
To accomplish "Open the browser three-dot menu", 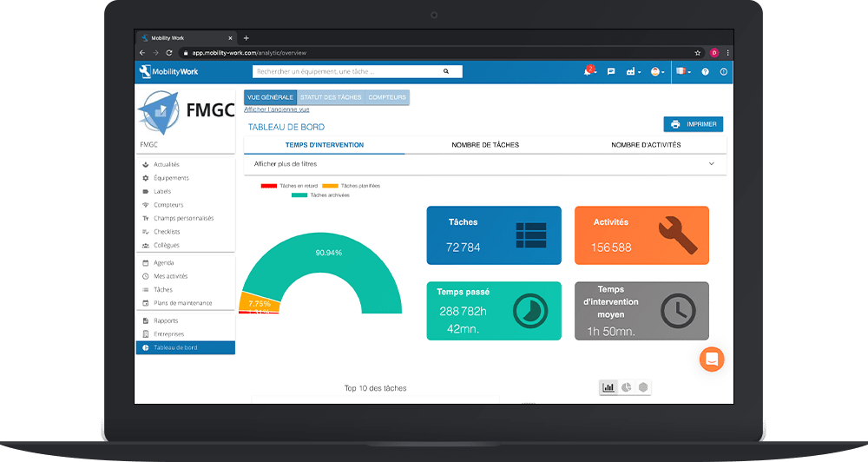I will coord(728,53).
